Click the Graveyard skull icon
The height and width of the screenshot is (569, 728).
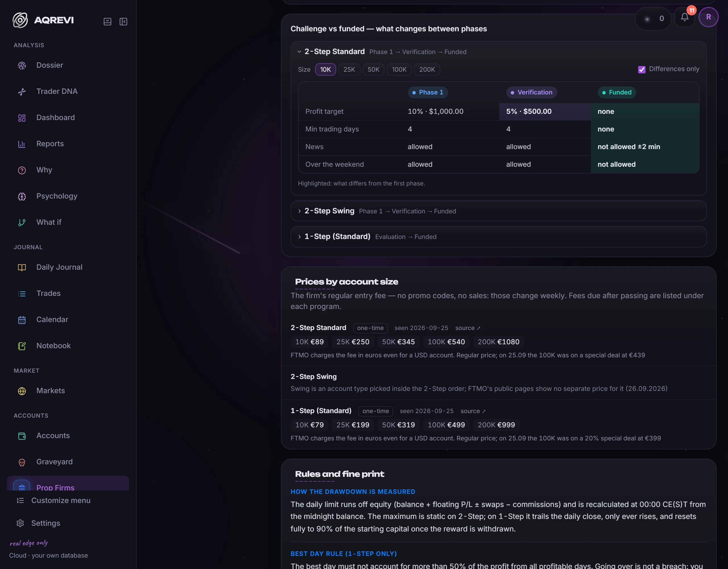[22, 462]
